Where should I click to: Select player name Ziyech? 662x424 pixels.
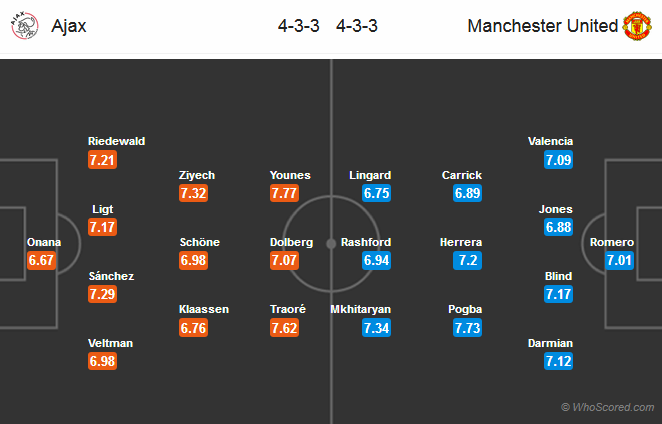click(197, 175)
